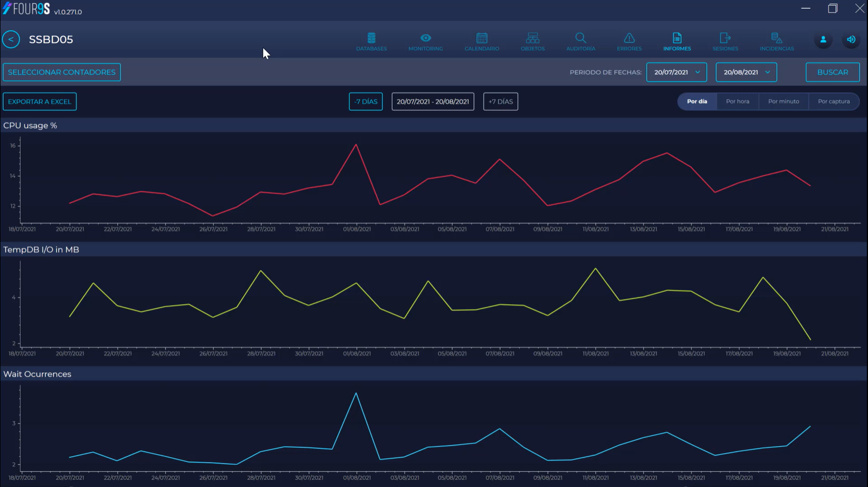Screen dimensions: 868x487
Task: Open the user profile icon
Action: 823,39
